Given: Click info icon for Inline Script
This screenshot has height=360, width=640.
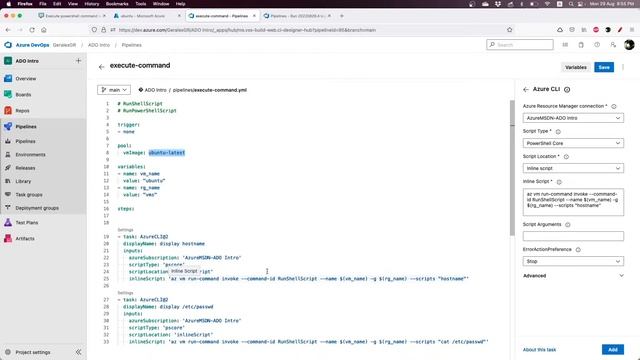Looking at the screenshot, I should pyautogui.click(x=559, y=182).
